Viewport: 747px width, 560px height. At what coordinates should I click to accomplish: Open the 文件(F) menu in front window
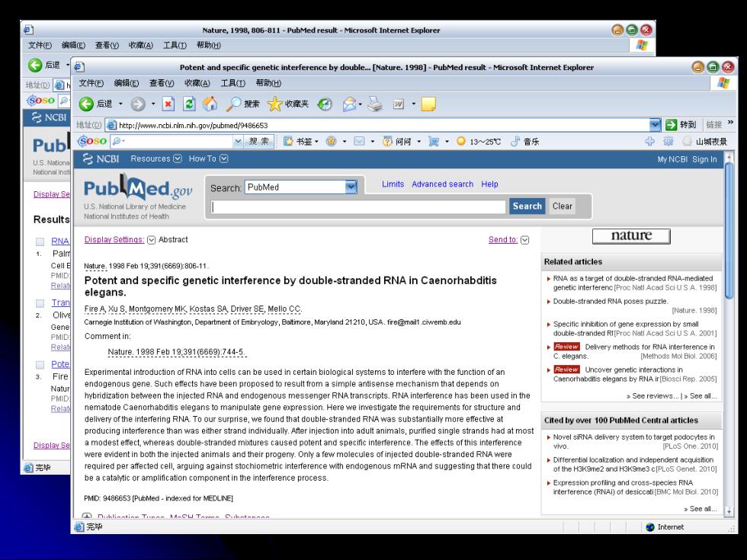coord(91,83)
